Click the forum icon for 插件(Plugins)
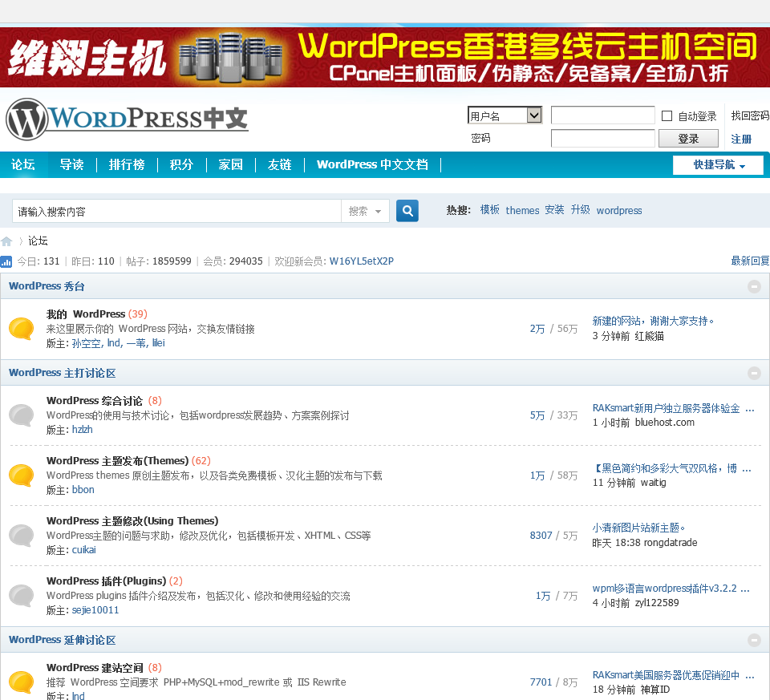The image size is (770, 700). point(22,596)
